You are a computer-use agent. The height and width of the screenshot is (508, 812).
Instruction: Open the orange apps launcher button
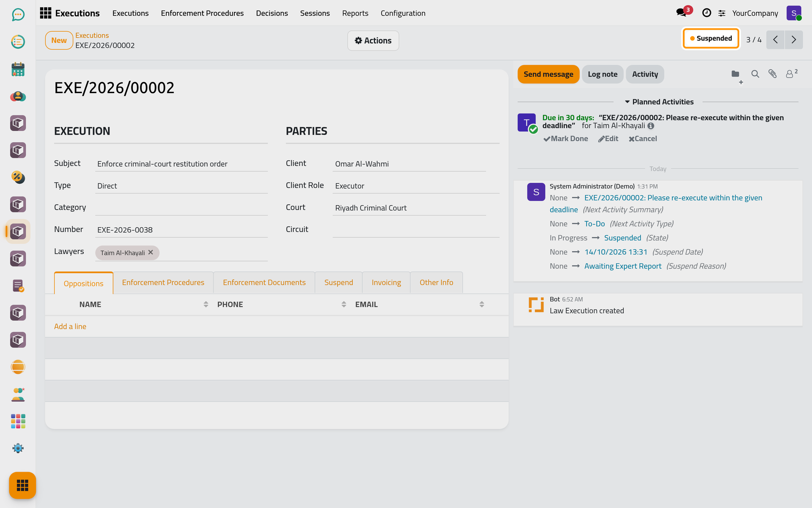[x=22, y=485]
